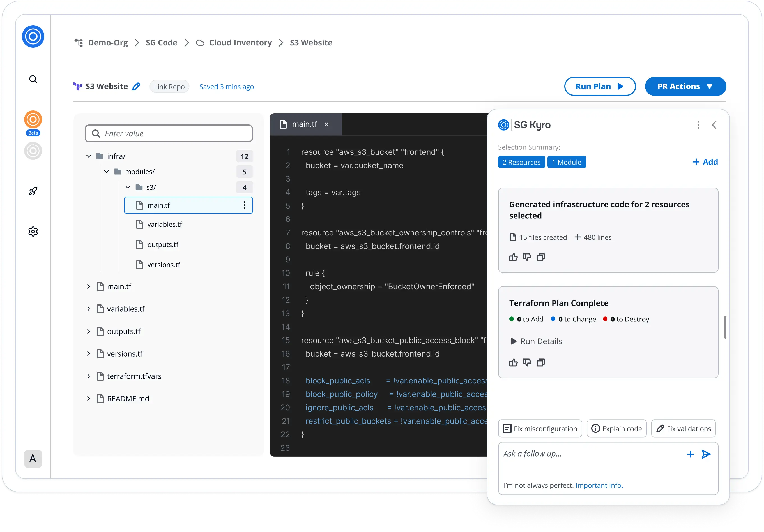
Task: Select Cloud Inventory in the breadcrumb
Action: [x=240, y=43]
